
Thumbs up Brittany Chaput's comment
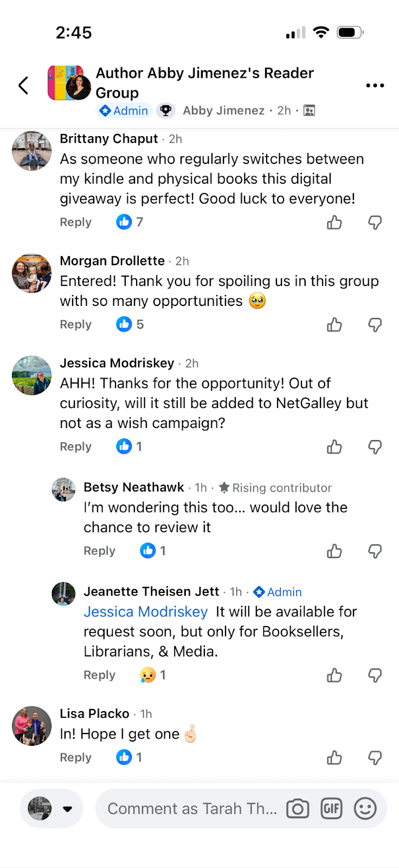tap(334, 222)
